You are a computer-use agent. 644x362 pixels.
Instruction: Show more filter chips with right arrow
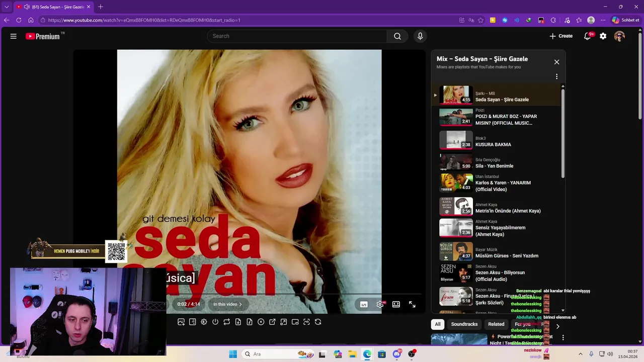[x=557, y=326]
